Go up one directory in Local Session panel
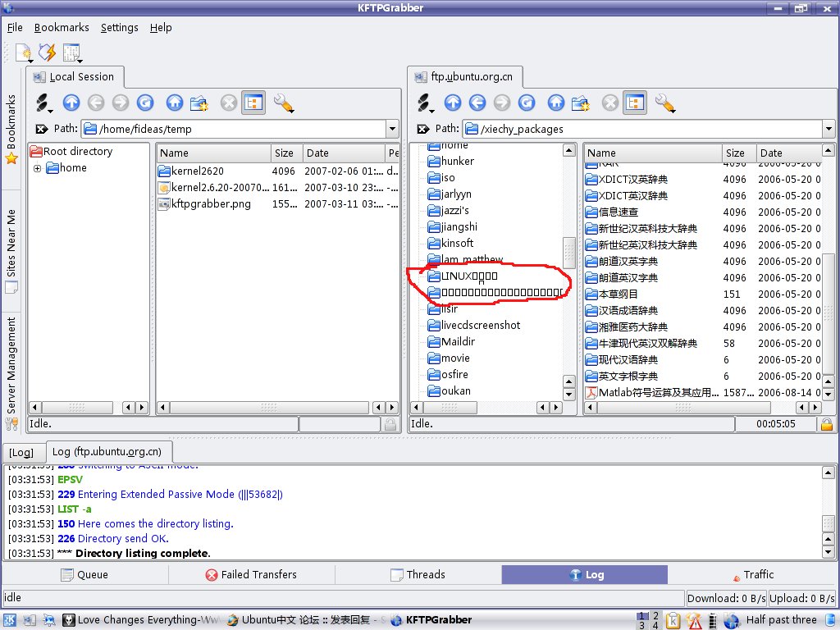The image size is (840, 630). pyautogui.click(x=71, y=103)
